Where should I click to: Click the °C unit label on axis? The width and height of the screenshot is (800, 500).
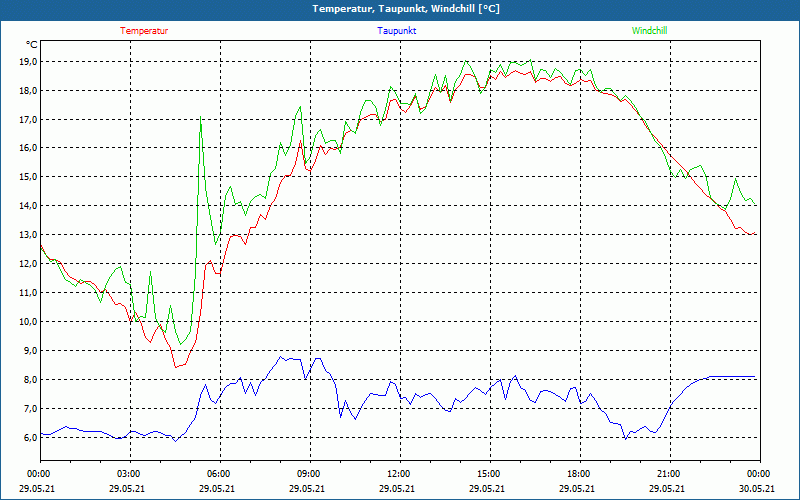(32, 45)
